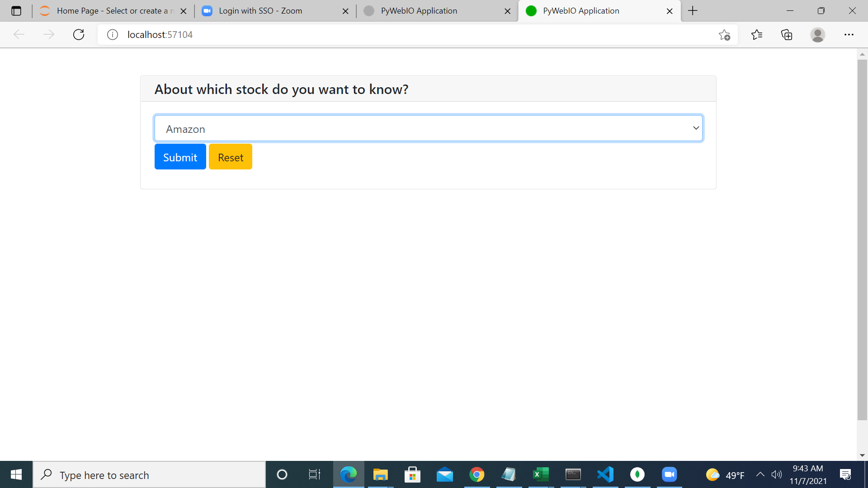Screen dimensions: 868x488
Task: Click the blue Submit button
Action: pos(180,157)
